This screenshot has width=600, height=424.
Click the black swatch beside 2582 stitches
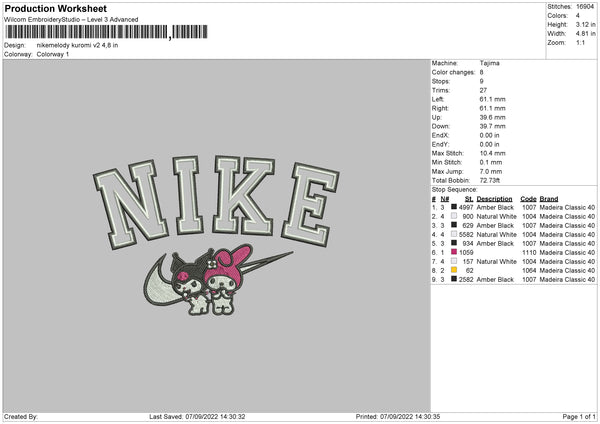click(454, 279)
